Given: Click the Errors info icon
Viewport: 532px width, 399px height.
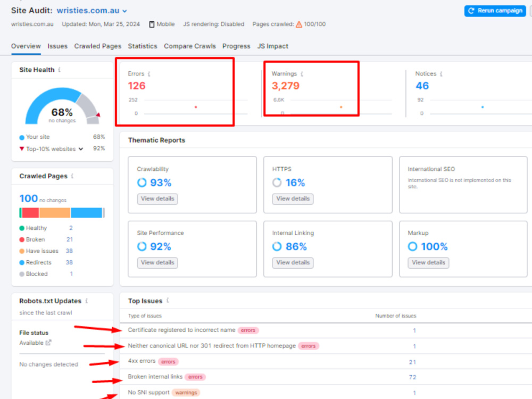Looking at the screenshot, I should pyautogui.click(x=149, y=74).
